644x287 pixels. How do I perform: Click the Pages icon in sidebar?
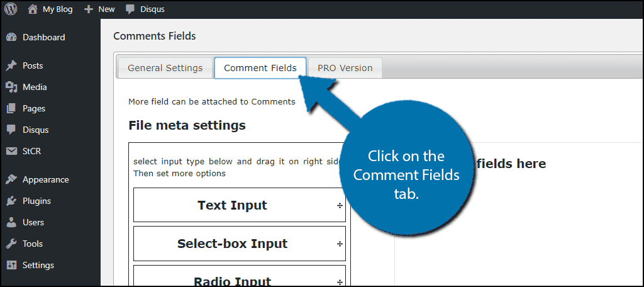[11, 108]
